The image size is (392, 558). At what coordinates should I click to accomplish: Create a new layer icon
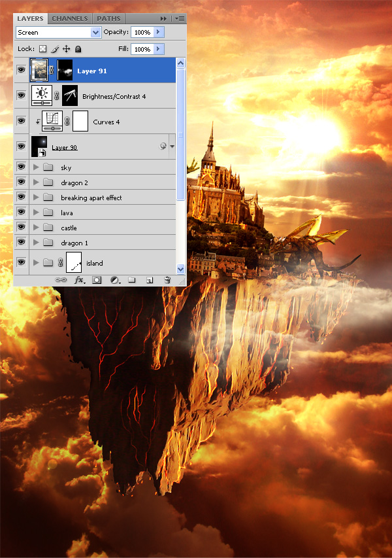[150, 280]
